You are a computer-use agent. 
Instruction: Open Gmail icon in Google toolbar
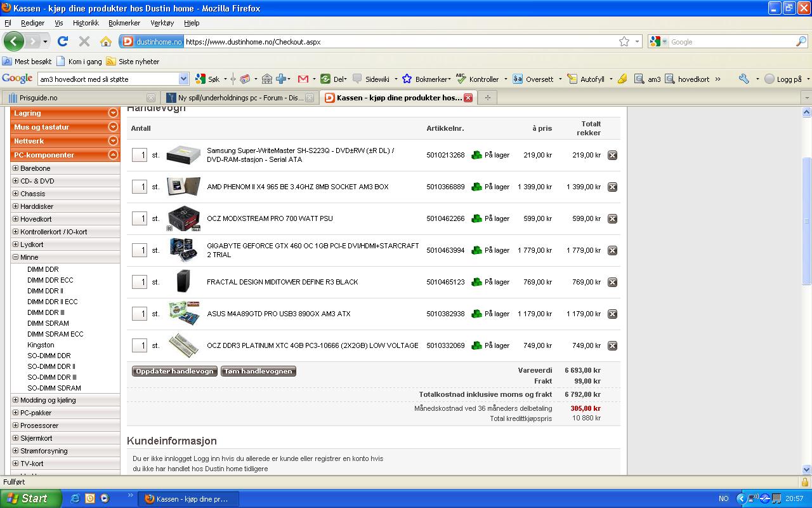tap(303, 79)
